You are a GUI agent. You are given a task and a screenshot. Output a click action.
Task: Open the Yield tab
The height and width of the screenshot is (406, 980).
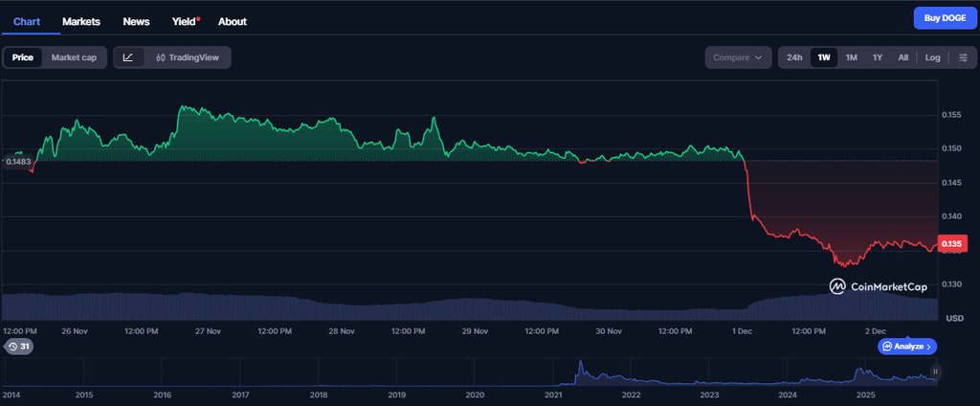click(185, 21)
